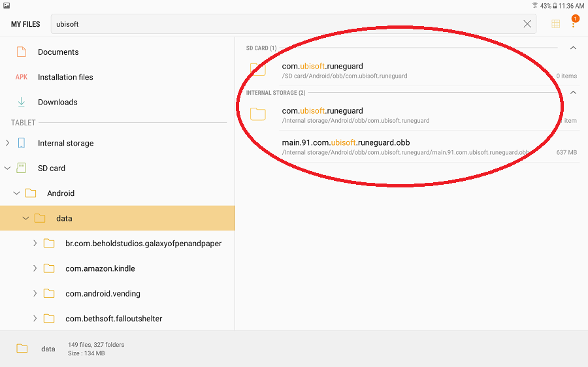Switch to grid view layout
Screen dimensions: 588x367
pyautogui.click(x=555, y=24)
